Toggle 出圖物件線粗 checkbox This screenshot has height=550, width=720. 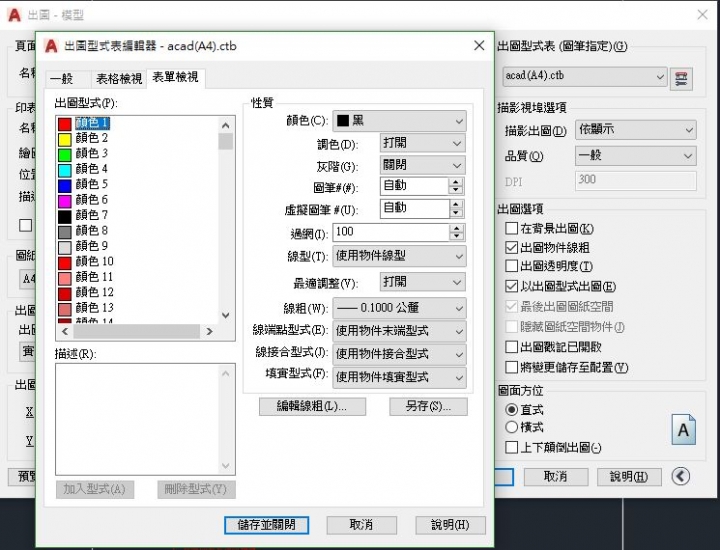[x=511, y=247]
